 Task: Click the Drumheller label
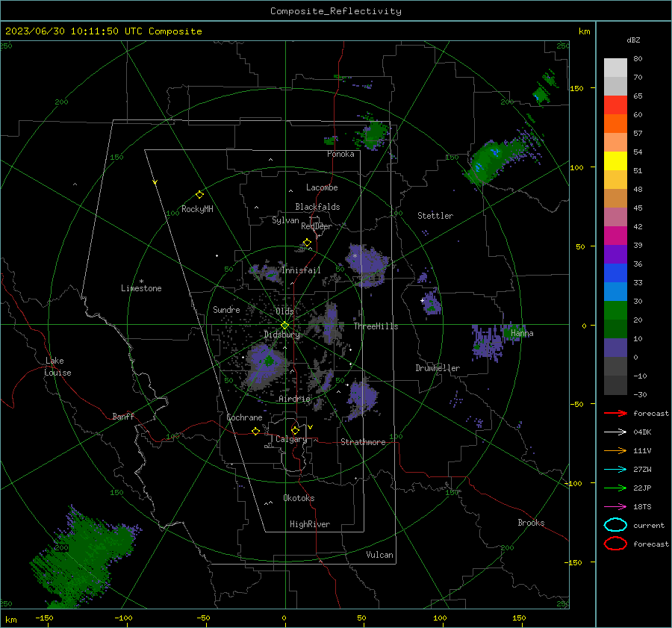pyautogui.click(x=438, y=368)
